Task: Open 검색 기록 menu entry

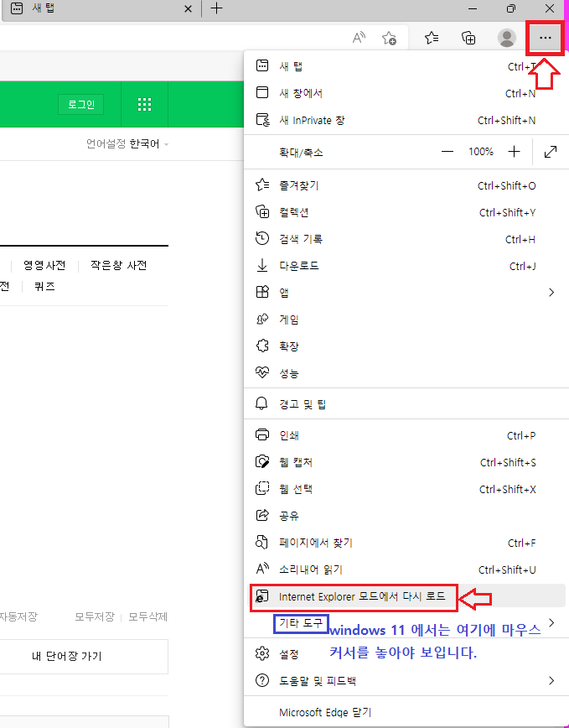Action: pyautogui.click(x=405, y=240)
